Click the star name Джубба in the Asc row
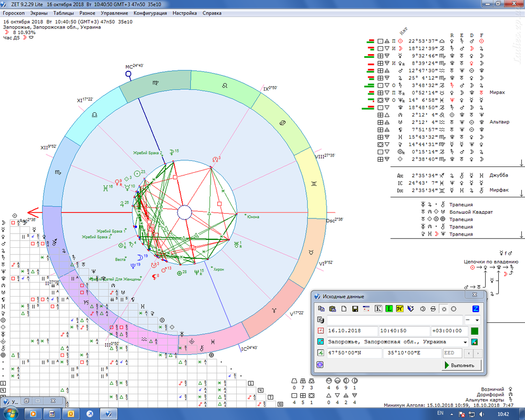This screenshot has width=525, height=420. (x=499, y=175)
